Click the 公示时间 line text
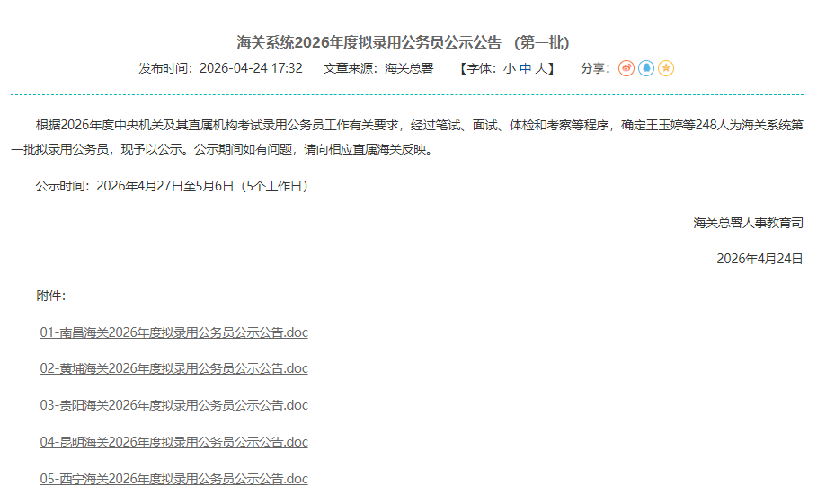Viewport: 817px width, 504px height. pyautogui.click(x=172, y=186)
